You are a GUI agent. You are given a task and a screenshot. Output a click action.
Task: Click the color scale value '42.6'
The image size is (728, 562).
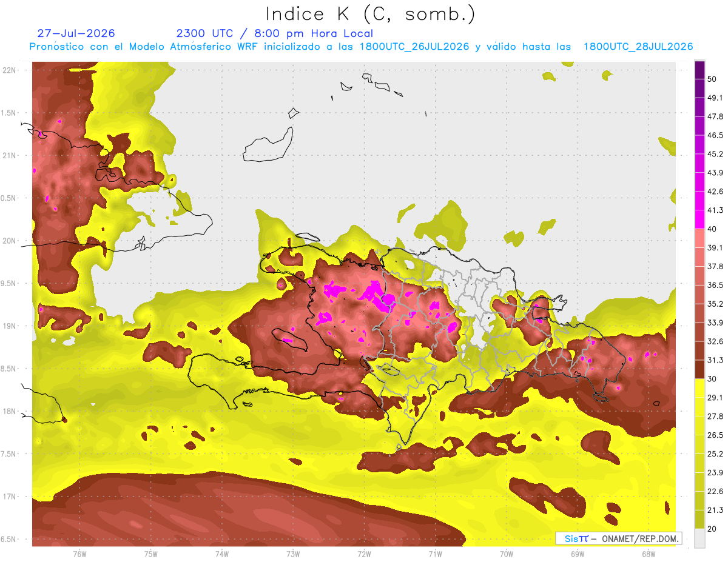pos(715,192)
